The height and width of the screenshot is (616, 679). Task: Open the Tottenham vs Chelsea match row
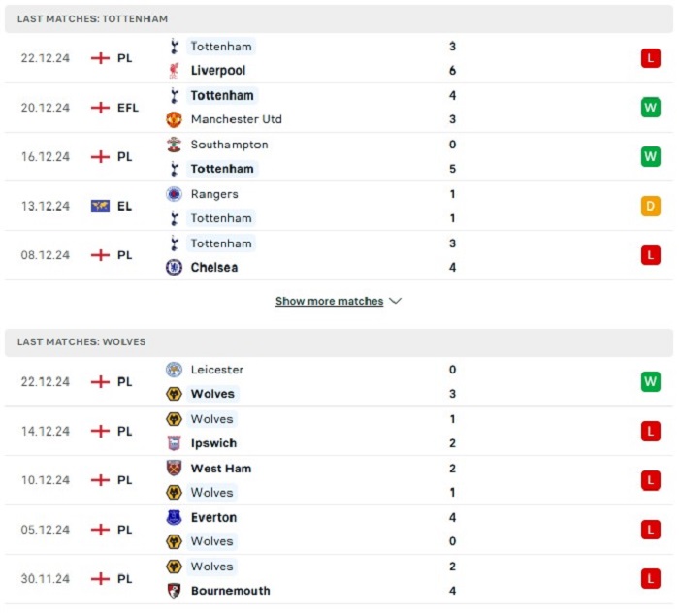(339, 255)
